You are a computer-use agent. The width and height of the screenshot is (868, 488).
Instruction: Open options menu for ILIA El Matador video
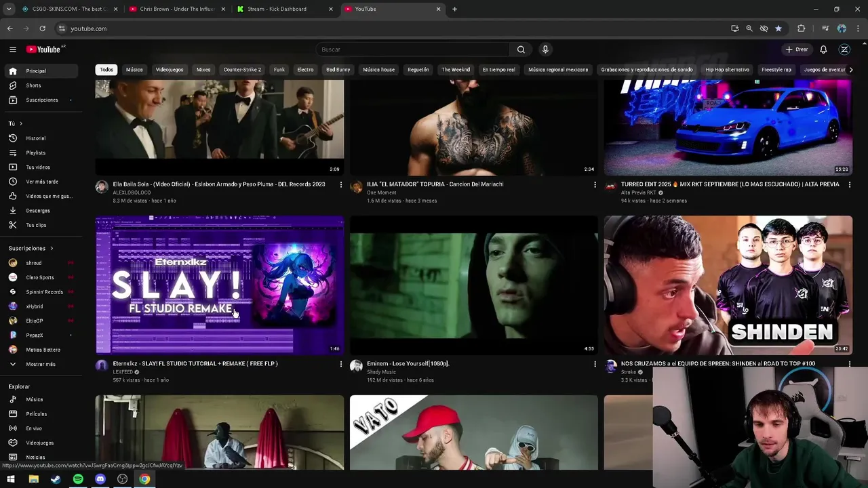[x=595, y=184]
